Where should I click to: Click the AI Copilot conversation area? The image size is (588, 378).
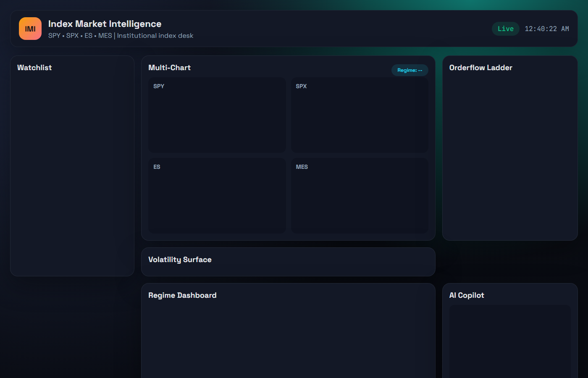(509, 340)
